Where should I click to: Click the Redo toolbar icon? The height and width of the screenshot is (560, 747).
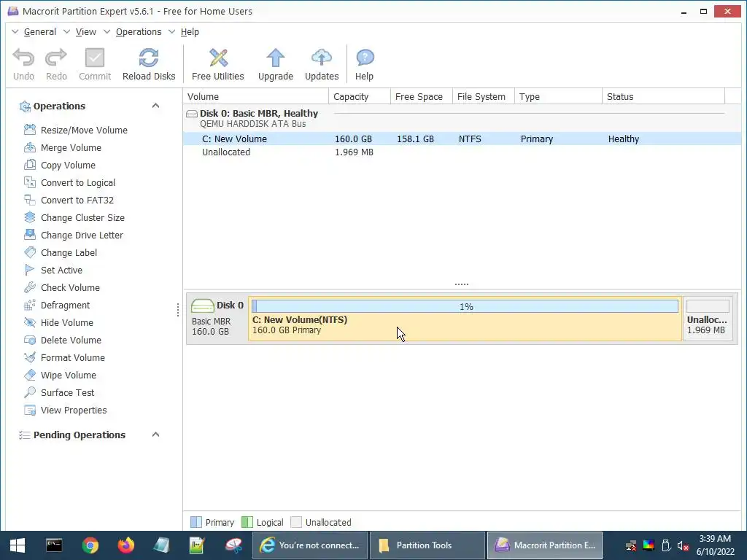pos(56,58)
